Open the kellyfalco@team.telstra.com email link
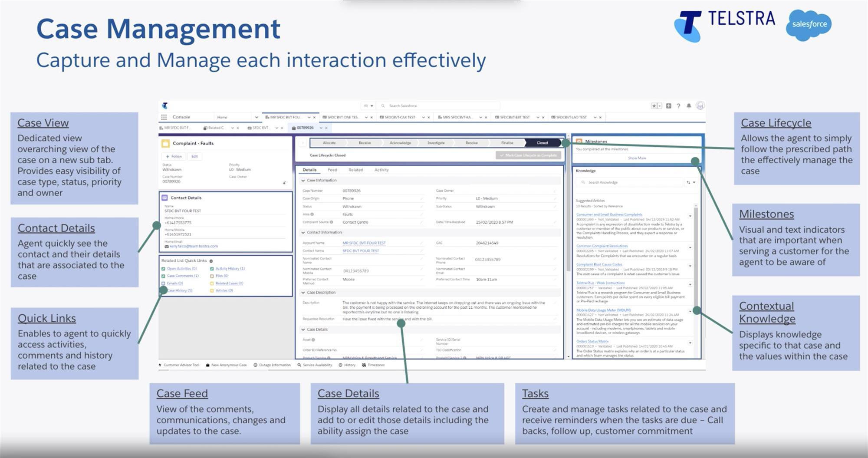The image size is (868, 458). 194,247
